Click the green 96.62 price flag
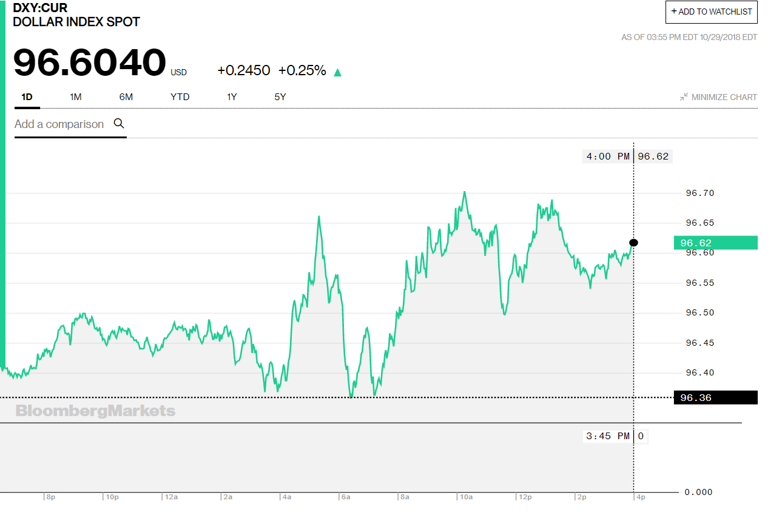The image size is (782, 532). click(715, 243)
